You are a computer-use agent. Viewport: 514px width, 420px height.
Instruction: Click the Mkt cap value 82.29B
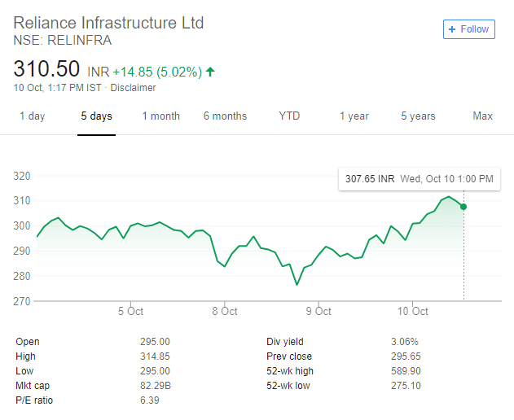coord(156,386)
